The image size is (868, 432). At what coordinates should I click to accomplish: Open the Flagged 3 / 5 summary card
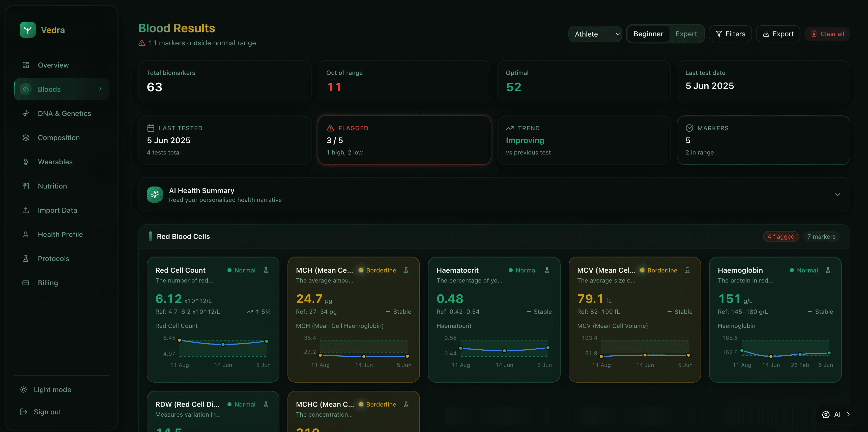(404, 140)
